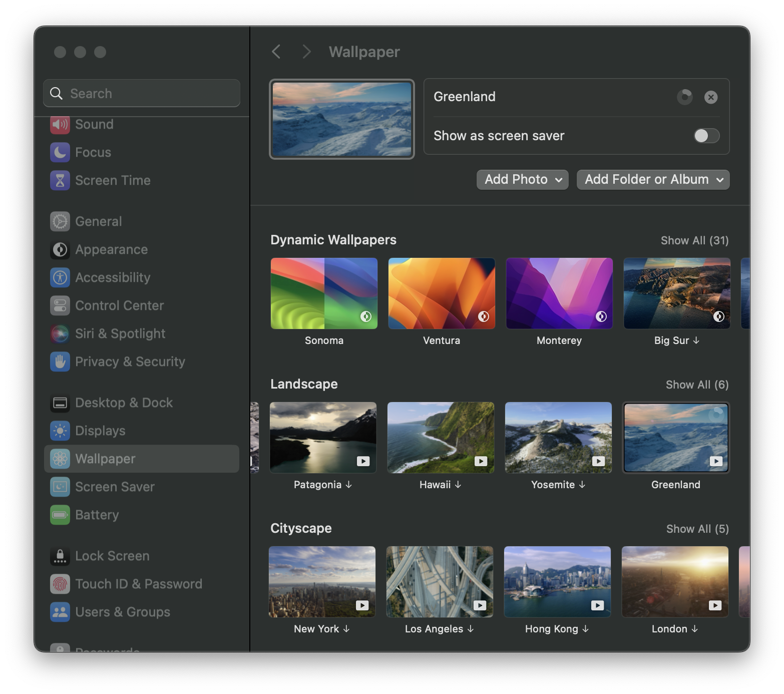The height and width of the screenshot is (694, 784).
Task: Toggle Show as screen saver switch
Action: coord(707,136)
